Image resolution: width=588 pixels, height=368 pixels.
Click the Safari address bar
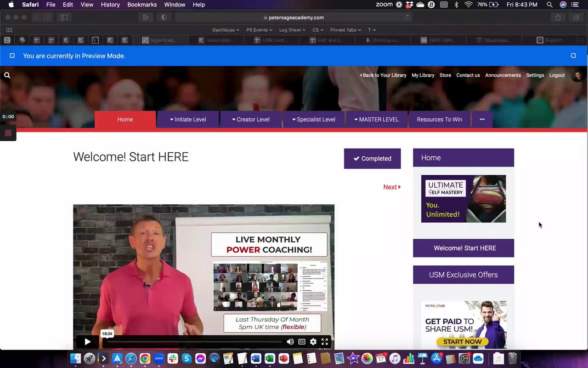click(293, 17)
